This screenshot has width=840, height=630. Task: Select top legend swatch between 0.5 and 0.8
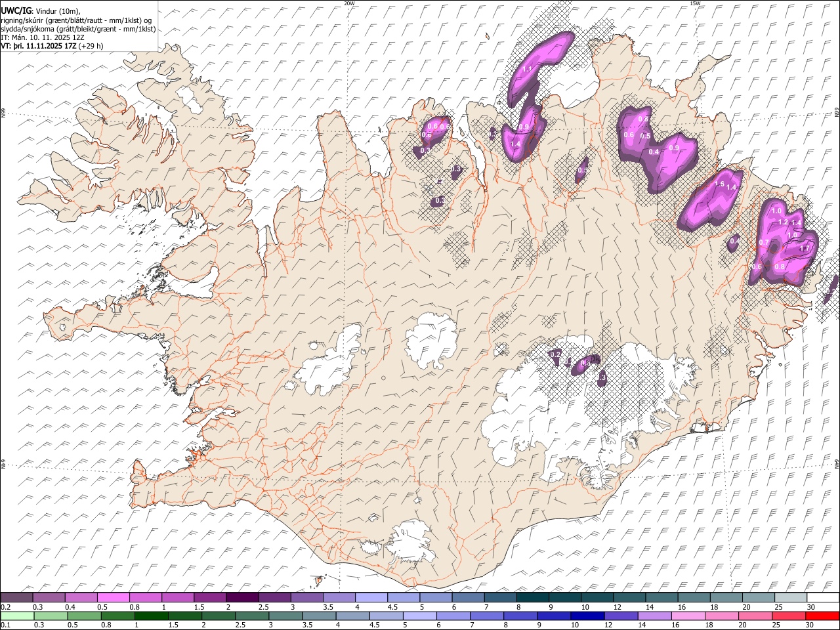(113, 597)
